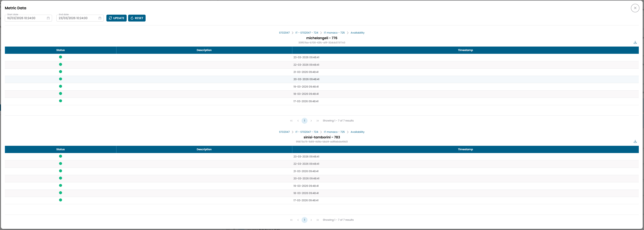Open the end date calendar picker

(x=100, y=18)
